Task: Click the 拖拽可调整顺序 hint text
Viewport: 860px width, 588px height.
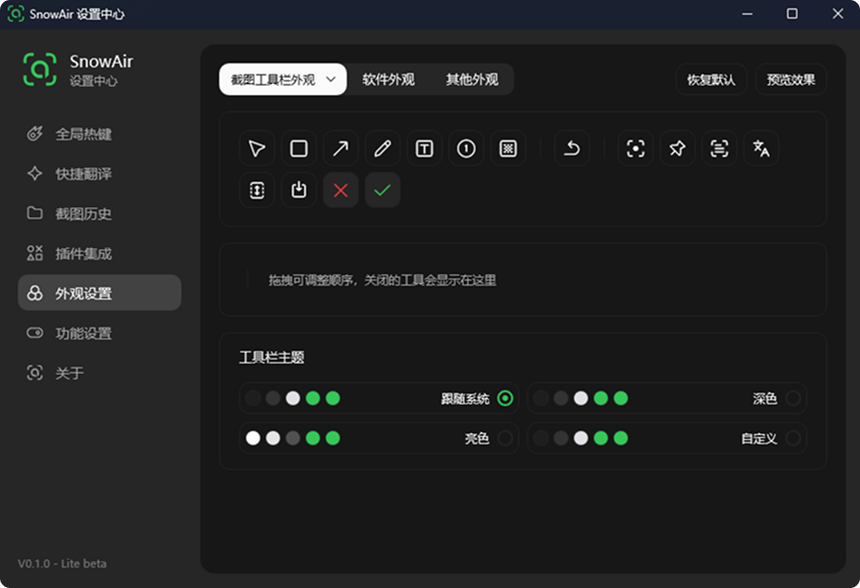Action: click(x=382, y=280)
